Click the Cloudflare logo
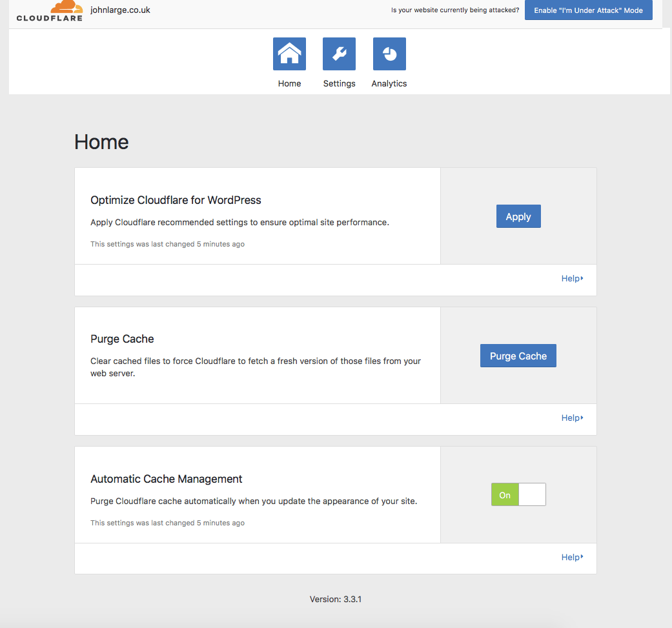This screenshot has width=672, height=628. [50, 11]
